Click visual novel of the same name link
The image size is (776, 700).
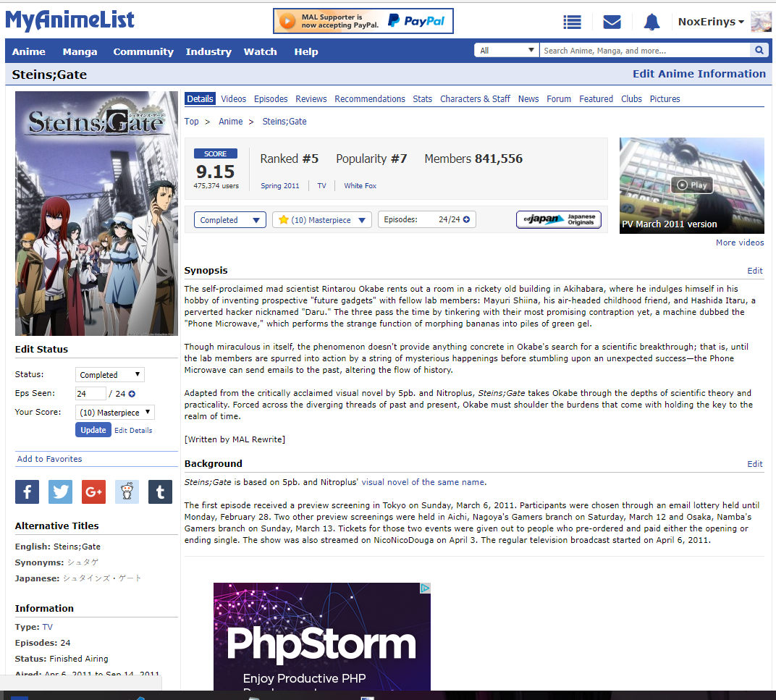(x=423, y=482)
